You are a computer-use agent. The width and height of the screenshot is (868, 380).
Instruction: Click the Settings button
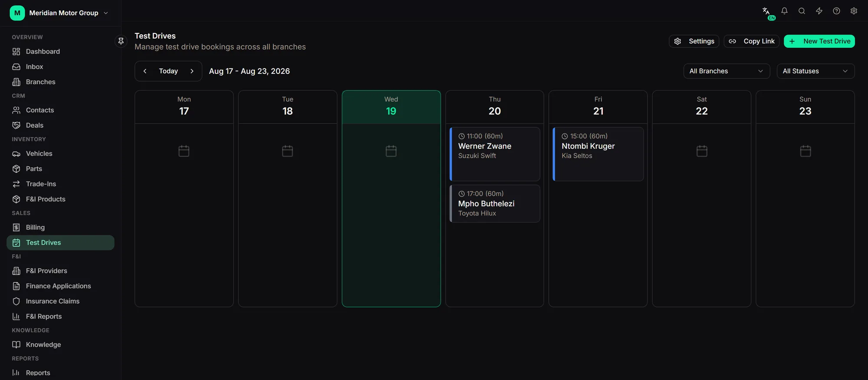694,41
